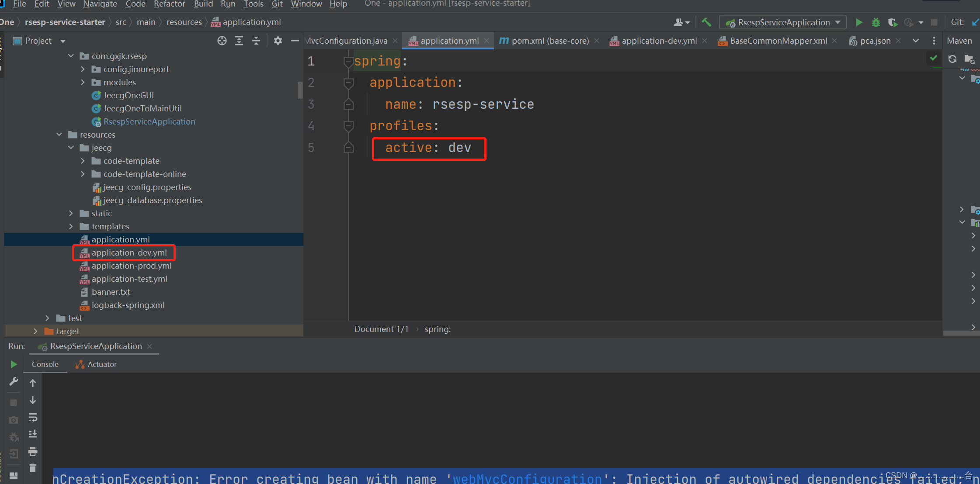Viewport: 980px width, 484px height.
Task: Expand the config.jimureport folder
Action: (83, 69)
